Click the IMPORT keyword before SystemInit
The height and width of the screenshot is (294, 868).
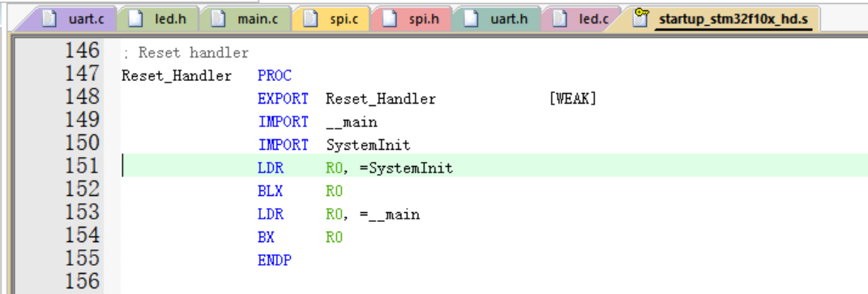pyautogui.click(x=283, y=145)
